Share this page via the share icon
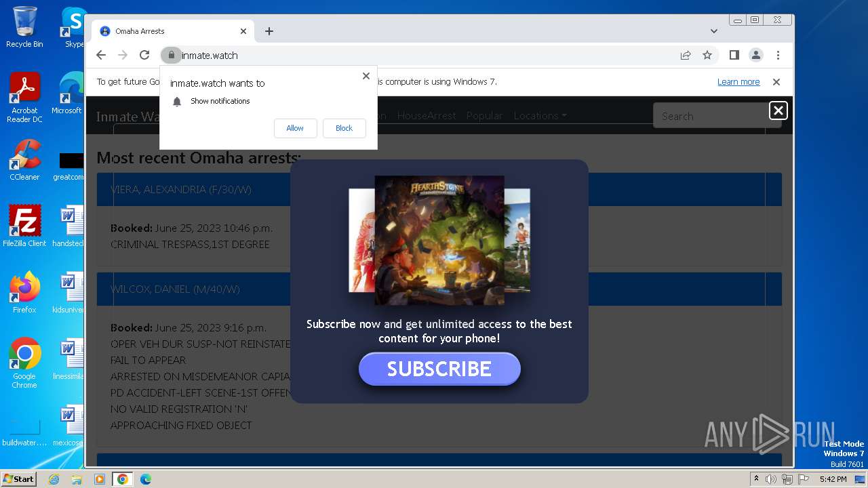 (686, 56)
